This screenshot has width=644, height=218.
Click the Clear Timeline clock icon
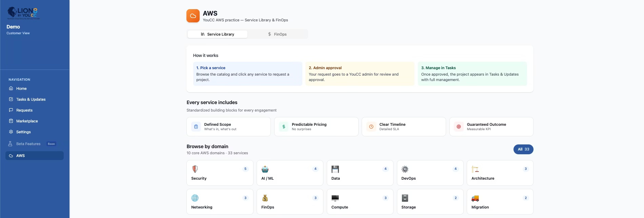(x=371, y=127)
